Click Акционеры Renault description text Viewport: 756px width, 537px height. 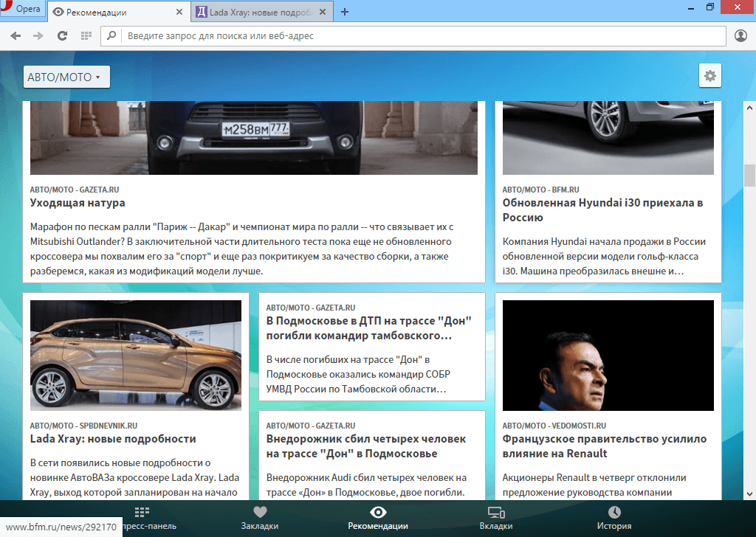point(594,485)
